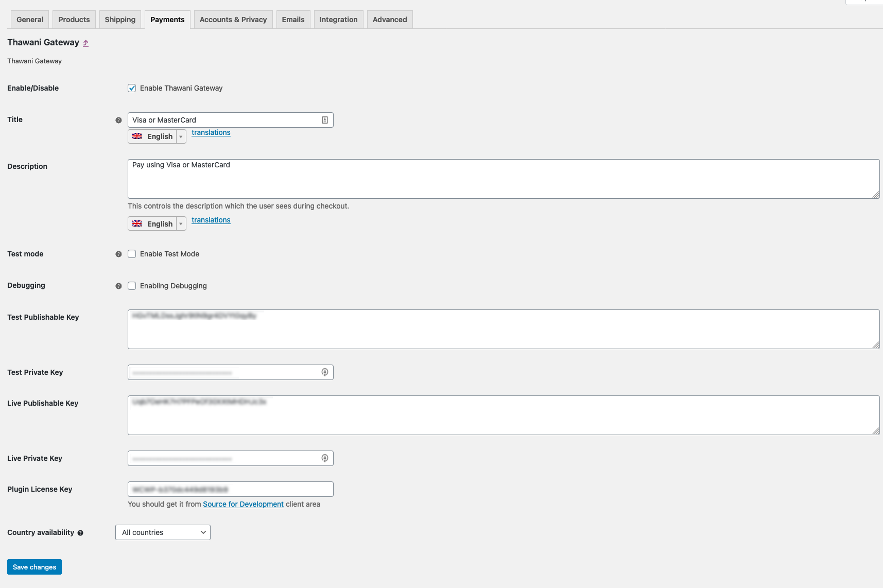Click the autofill icon inside Title field
883x588 pixels.
[x=325, y=120]
